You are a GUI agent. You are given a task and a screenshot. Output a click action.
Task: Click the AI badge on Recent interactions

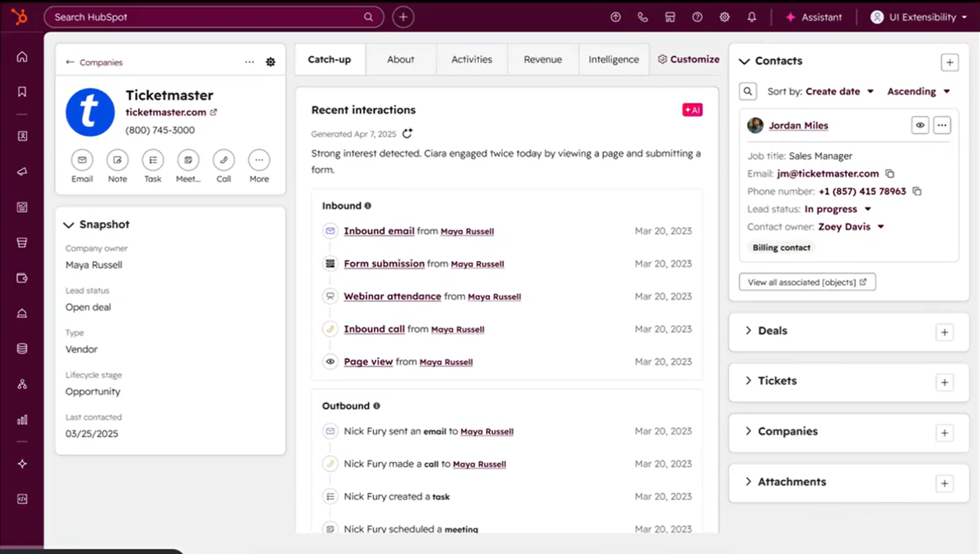(692, 110)
